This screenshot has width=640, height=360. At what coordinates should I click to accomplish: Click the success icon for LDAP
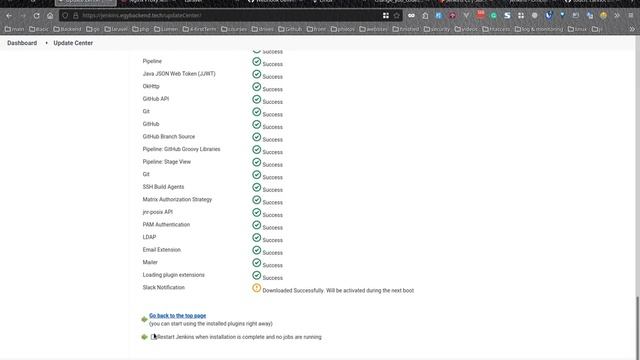point(256,238)
